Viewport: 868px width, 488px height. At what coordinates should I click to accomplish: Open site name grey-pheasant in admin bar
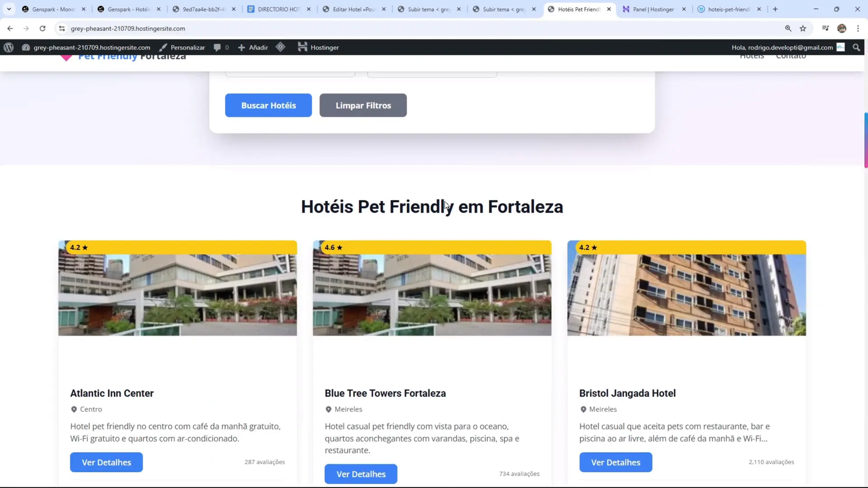pyautogui.click(x=86, y=47)
